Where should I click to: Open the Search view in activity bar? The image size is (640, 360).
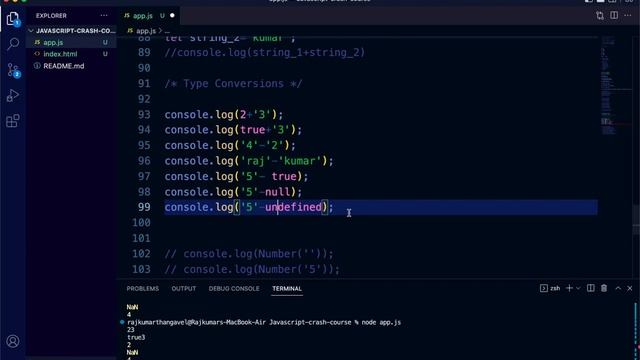click(x=13, y=44)
